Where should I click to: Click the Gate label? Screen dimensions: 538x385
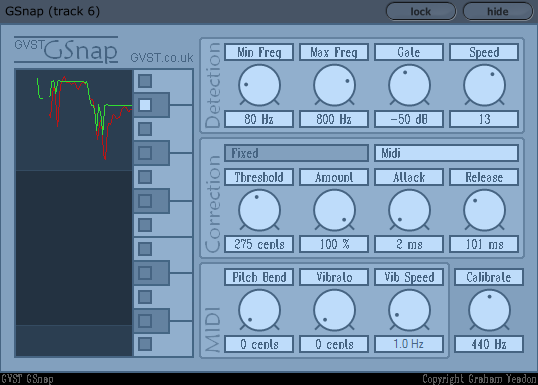pos(409,52)
